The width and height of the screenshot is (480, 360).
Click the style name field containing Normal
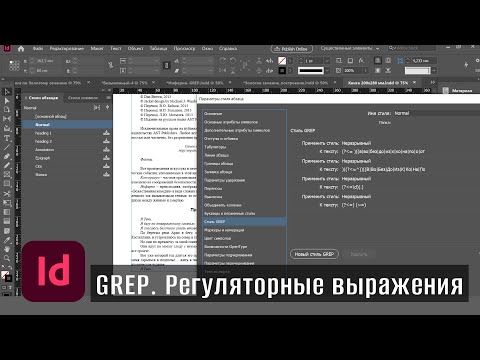click(437, 113)
